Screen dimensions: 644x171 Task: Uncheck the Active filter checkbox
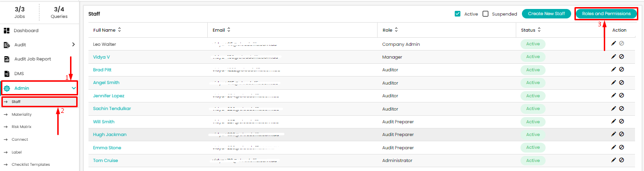(458, 14)
